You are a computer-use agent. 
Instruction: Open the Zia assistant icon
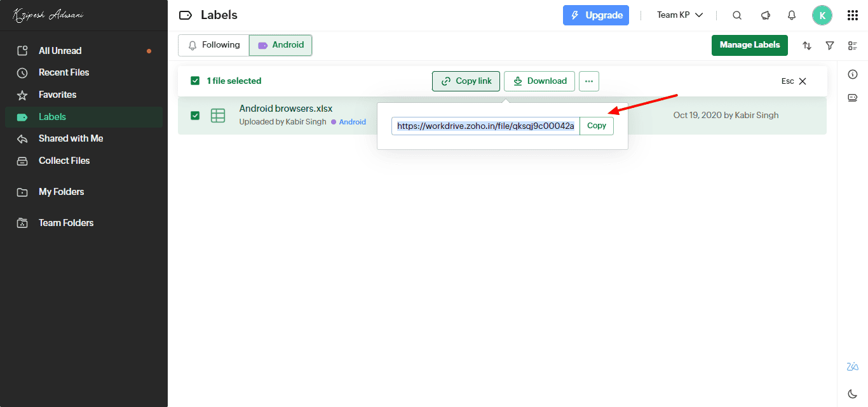click(853, 366)
